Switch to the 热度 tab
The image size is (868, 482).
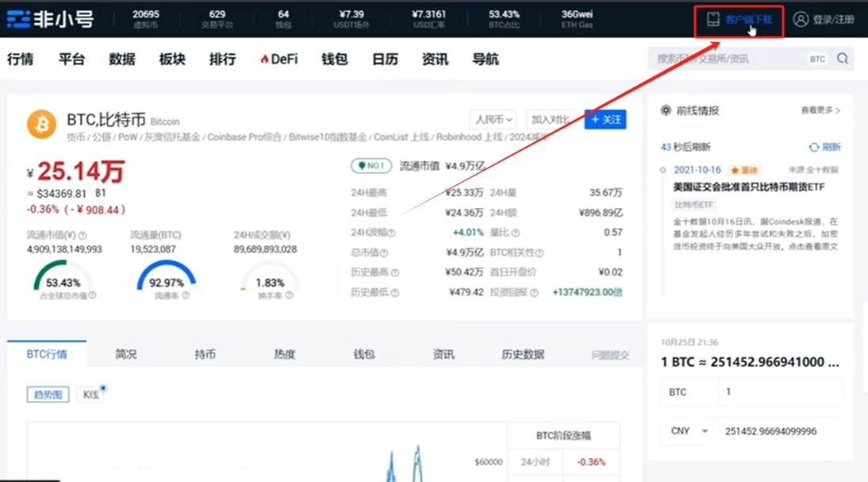pyautogui.click(x=285, y=354)
